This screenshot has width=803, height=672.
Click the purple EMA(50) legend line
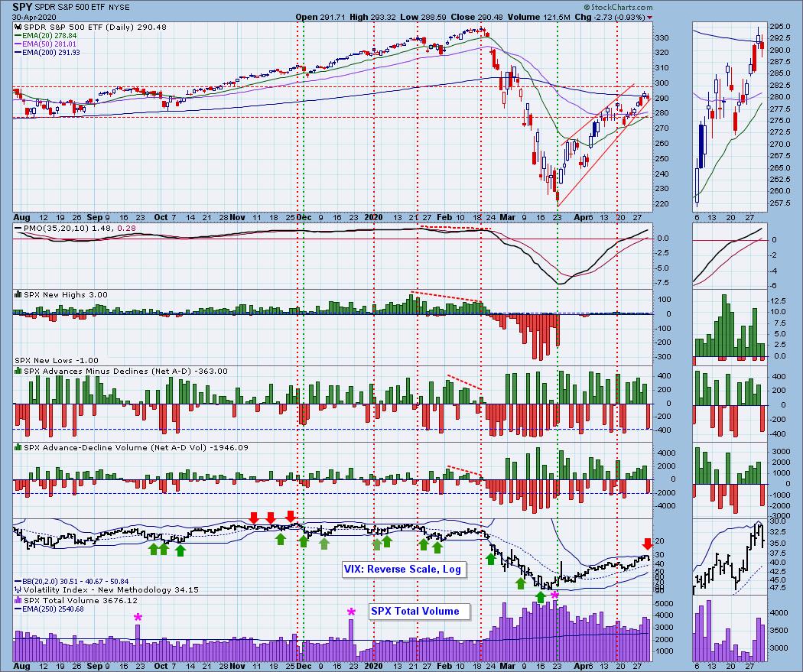pos(18,44)
